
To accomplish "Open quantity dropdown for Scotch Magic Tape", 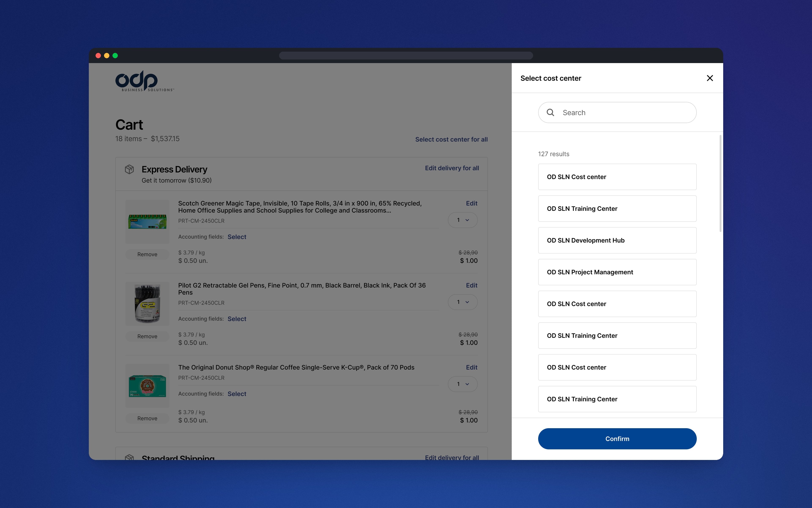I will click(x=463, y=220).
